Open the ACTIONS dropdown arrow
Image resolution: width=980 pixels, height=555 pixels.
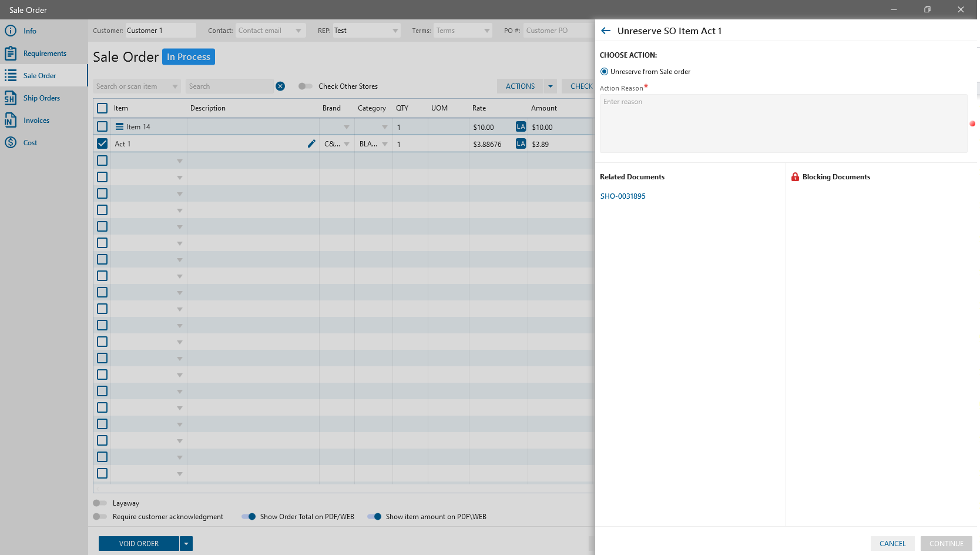(551, 86)
